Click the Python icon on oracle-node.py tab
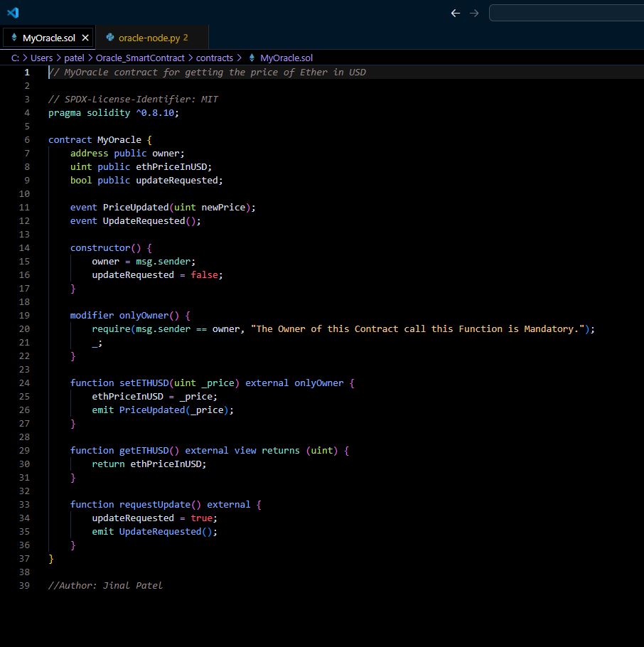This screenshot has height=647, width=644. [109, 38]
